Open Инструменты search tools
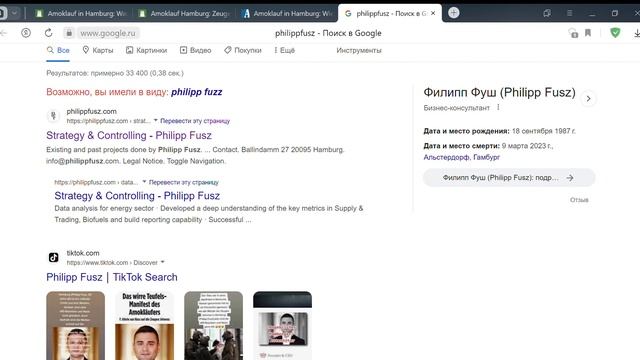Image resolution: width=640 pixels, height=360 pixels. pos(359,50)
